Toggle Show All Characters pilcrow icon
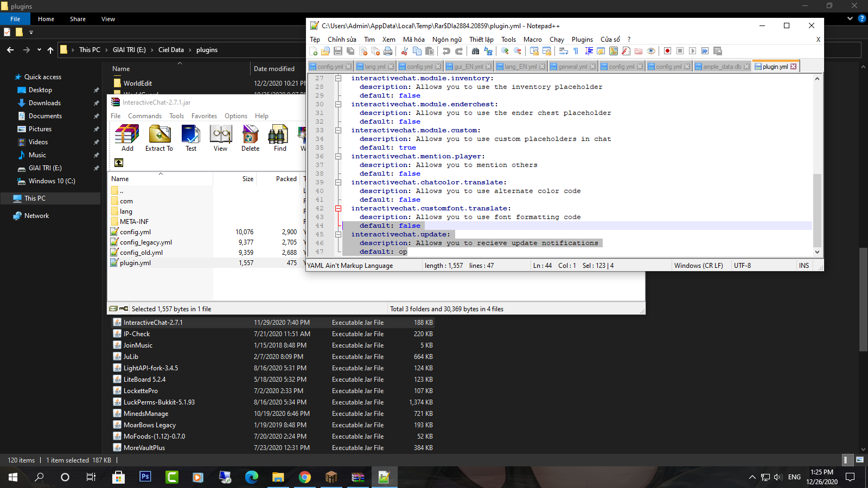868x488 pixels. tap(576, 51)
